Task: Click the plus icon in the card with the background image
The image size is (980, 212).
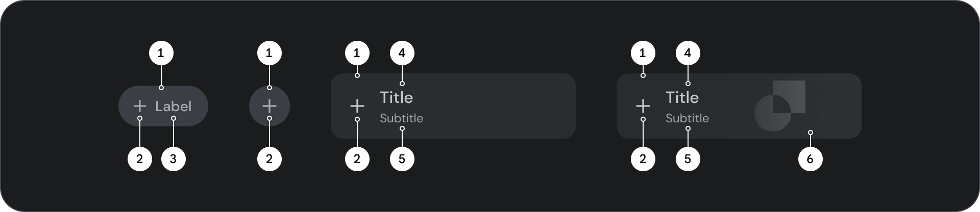Action: (x=643, y=106)
